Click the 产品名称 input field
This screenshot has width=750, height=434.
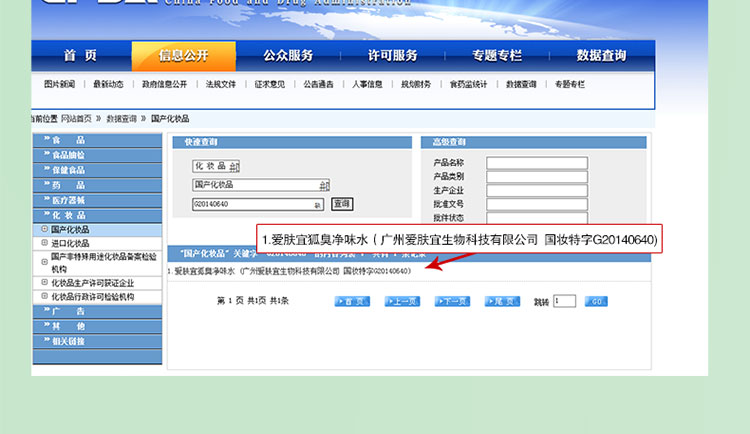[537, 163]
